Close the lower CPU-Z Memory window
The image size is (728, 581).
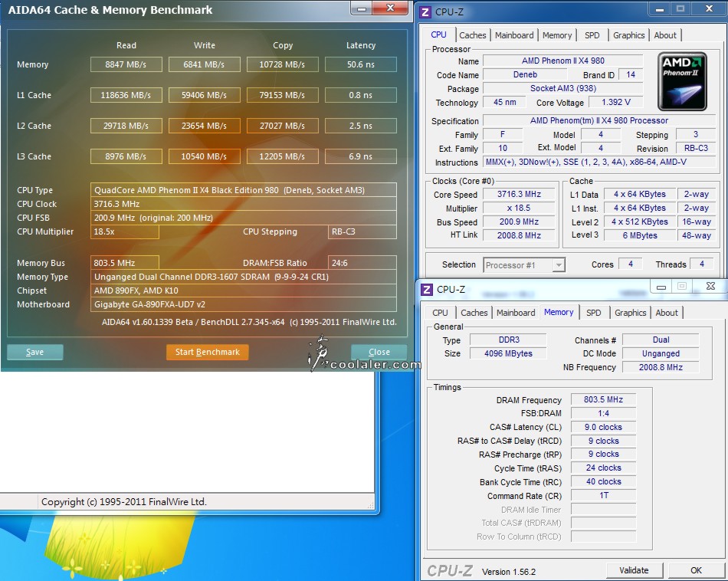click(710, 286)
